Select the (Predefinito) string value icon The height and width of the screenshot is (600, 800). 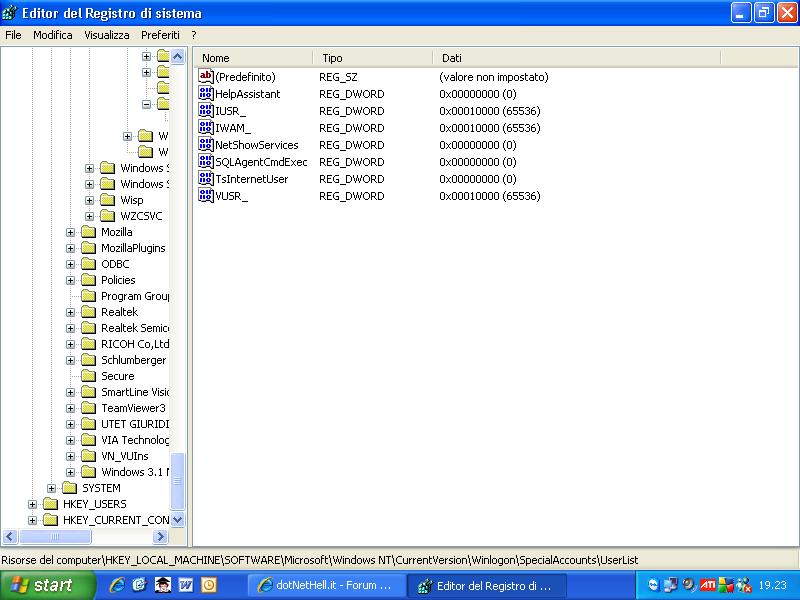(206, 77)
